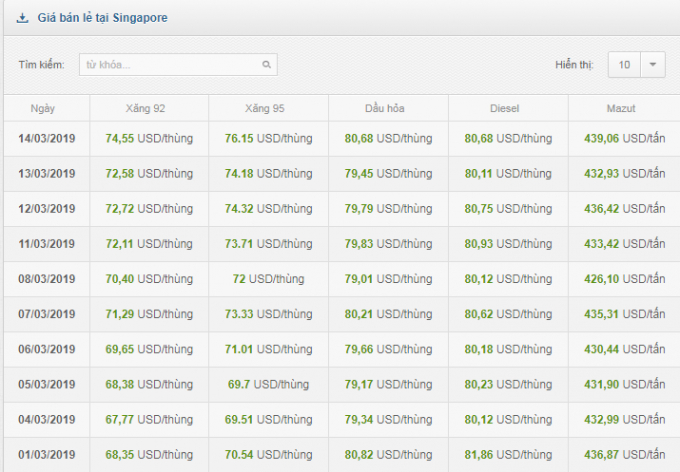Sort by the "Ngày" column header
680x472 pixels.
(x=43, y=108)
